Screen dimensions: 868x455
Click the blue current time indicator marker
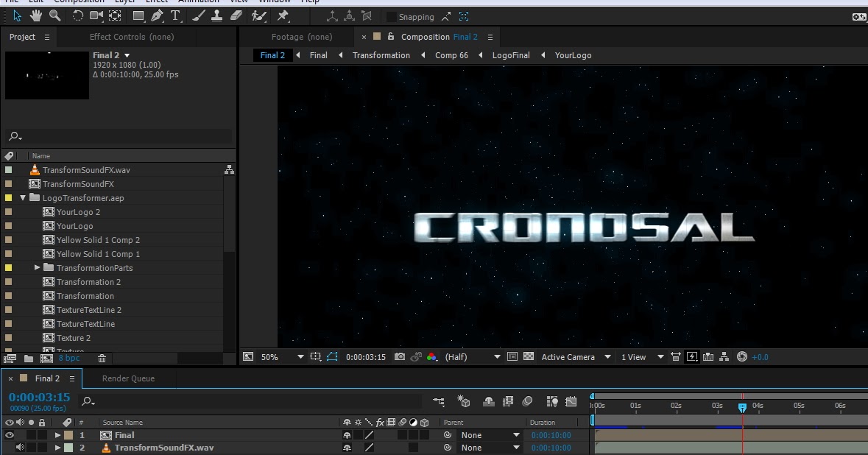tap(742, 407)
